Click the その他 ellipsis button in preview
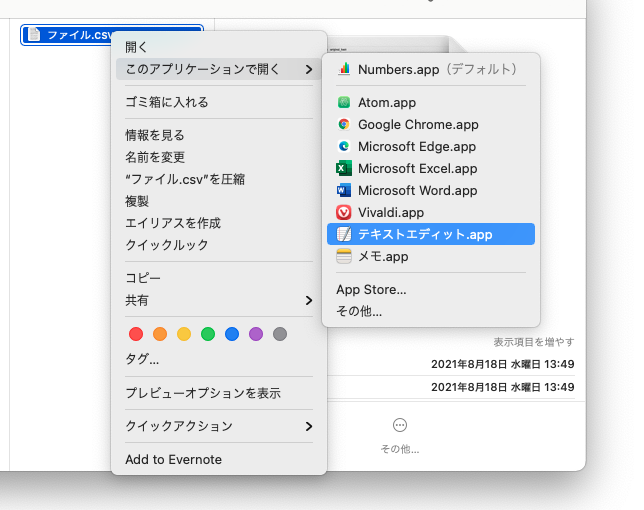Screen dimensions: 644x510 (x=400, y=425)
